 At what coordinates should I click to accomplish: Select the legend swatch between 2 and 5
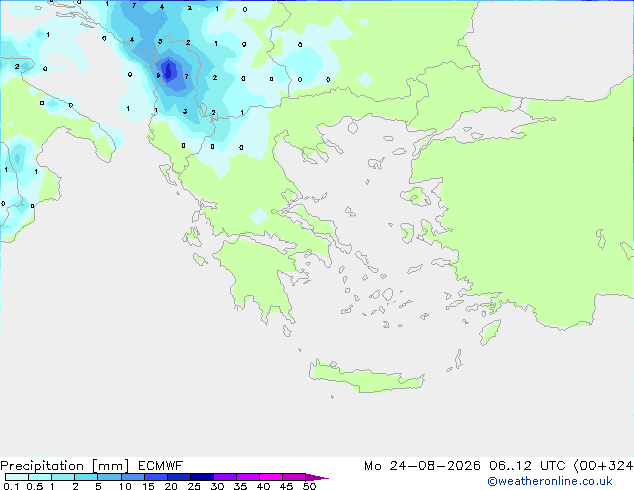point(86,477)
